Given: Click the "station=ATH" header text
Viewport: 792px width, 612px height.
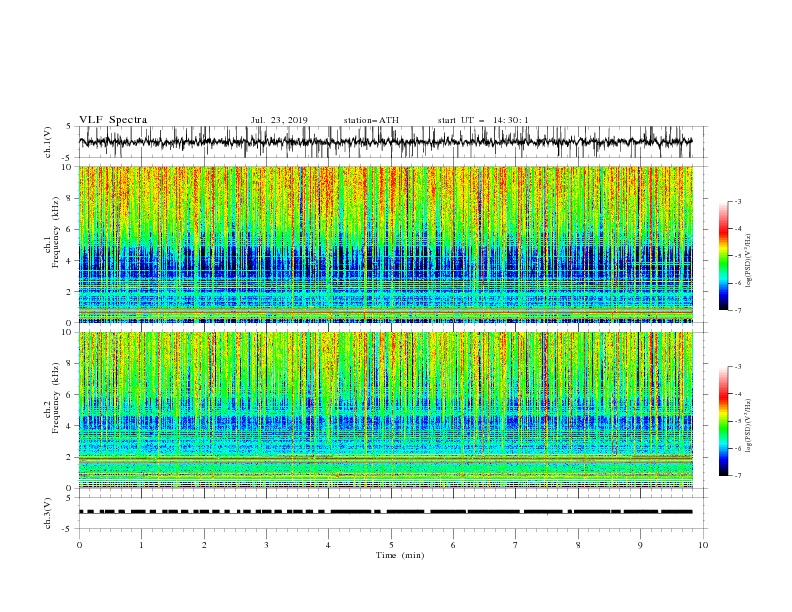Looking at the screenshot, I should tap(371, 120).
